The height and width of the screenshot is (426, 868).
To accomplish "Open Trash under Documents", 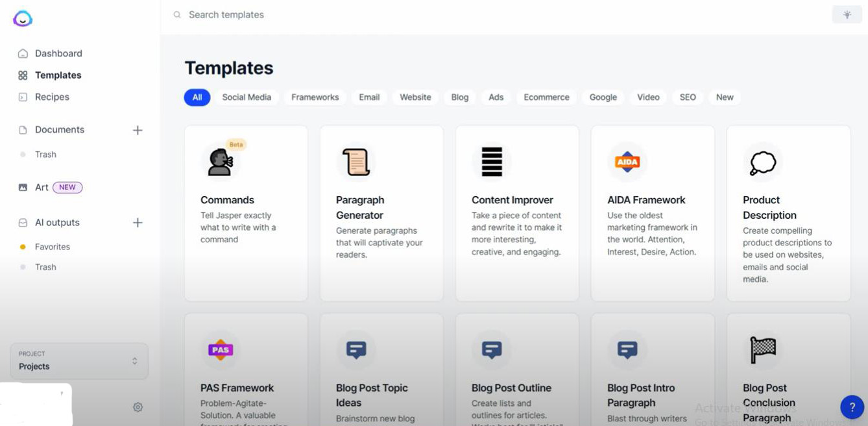I will pos(45,155).
